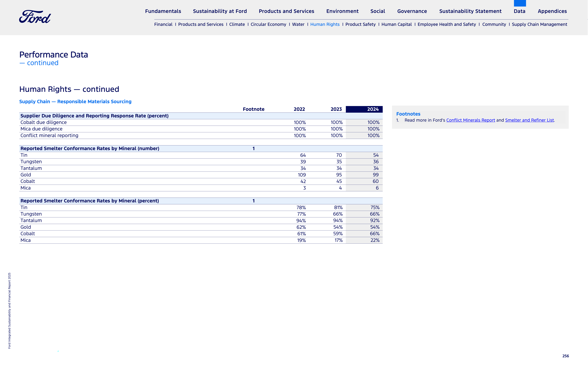Open the Appendices tab
The image size is (588, 368).
tap(552, 11)
